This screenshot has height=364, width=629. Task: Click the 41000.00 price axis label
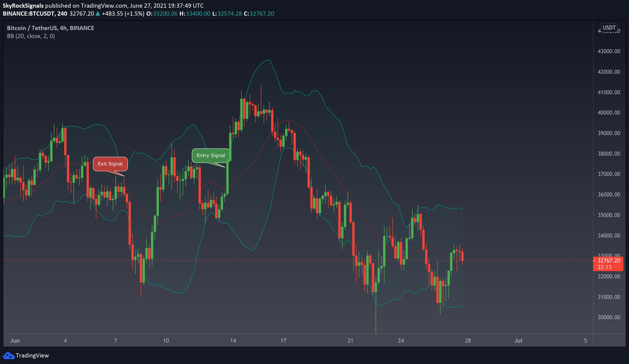pyautogui.click(x=609, y=92)
